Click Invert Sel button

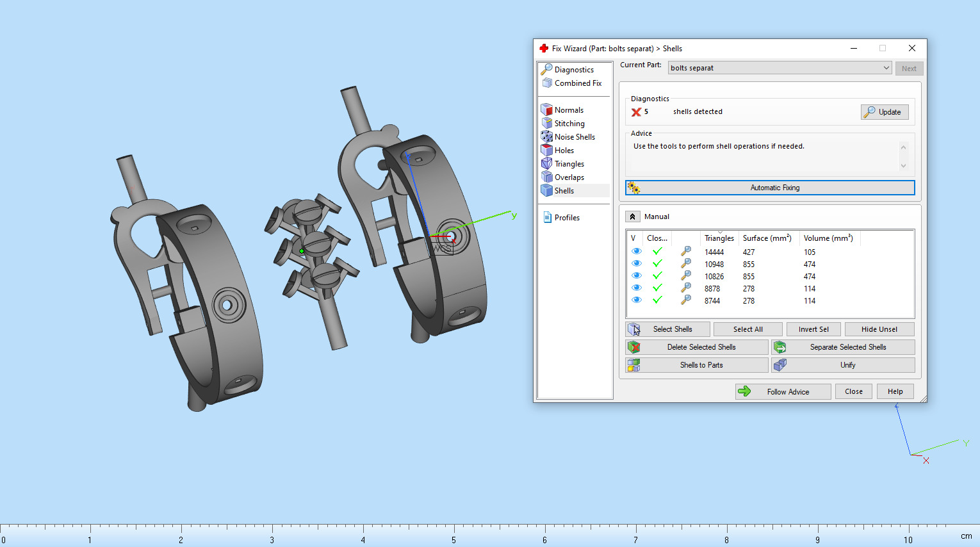pos(813,329)
